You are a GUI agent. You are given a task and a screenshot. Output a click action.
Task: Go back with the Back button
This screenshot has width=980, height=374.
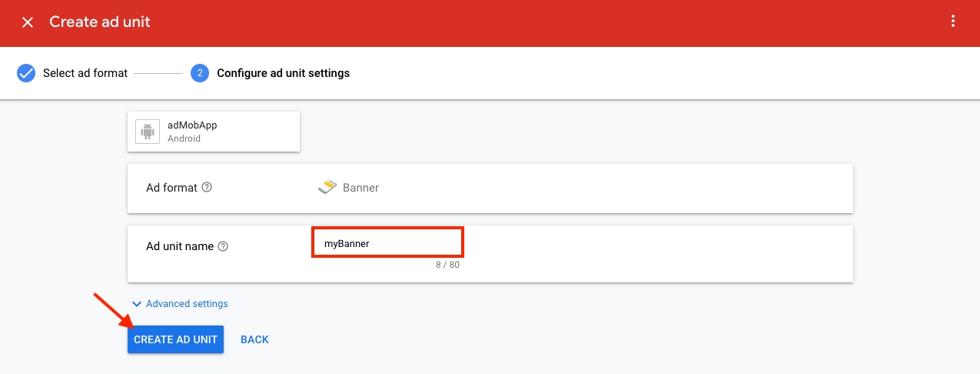click(x=254, y=339)
